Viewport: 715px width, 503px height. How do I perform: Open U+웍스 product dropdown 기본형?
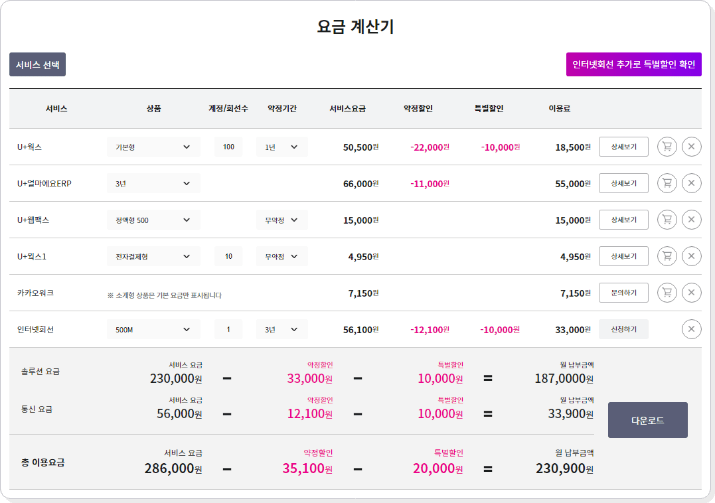tap(153, 147)
